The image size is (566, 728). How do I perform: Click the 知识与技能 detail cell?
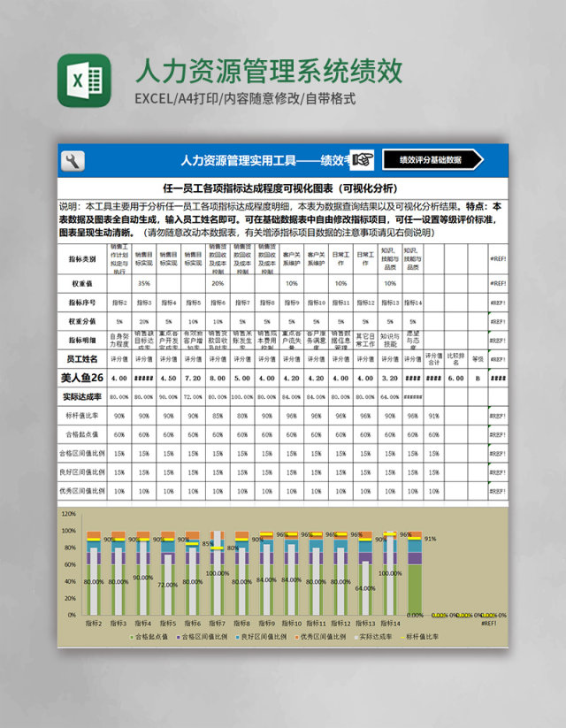point(390,341)
